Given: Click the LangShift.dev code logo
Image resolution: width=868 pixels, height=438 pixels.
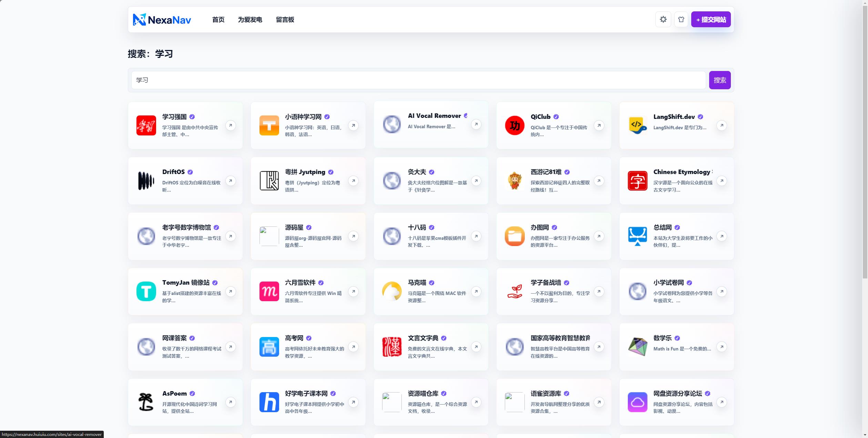Looking at the screenshot, I should (637, 125).
